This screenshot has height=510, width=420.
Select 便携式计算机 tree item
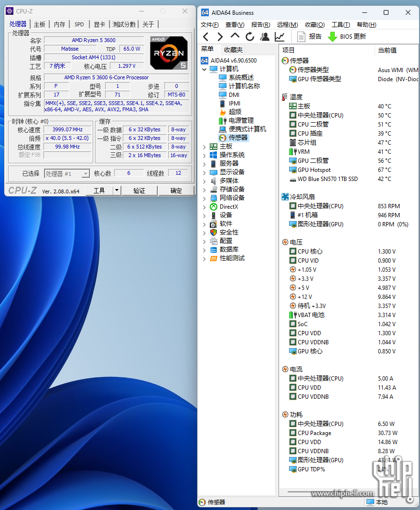(243, 129)
